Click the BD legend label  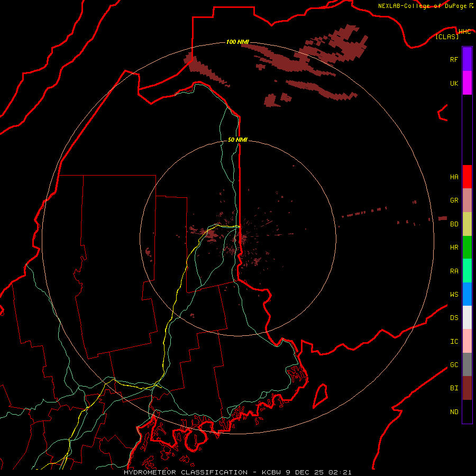click(454, 224)
